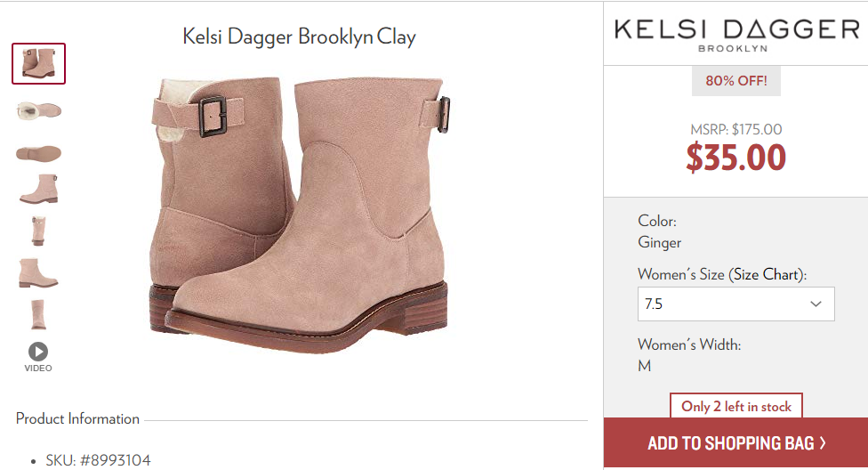
Task: Open the Women's Size dropdown showing 7.5
Action: (x=735, y=304)
